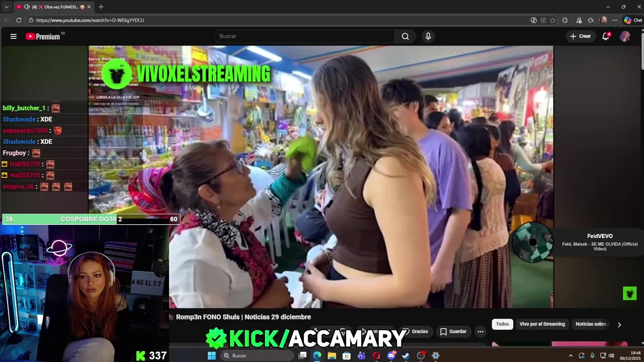Open network icon in system tray
Image resolution: width=644 pixels, height=362 pixels.
click(603, 355)
